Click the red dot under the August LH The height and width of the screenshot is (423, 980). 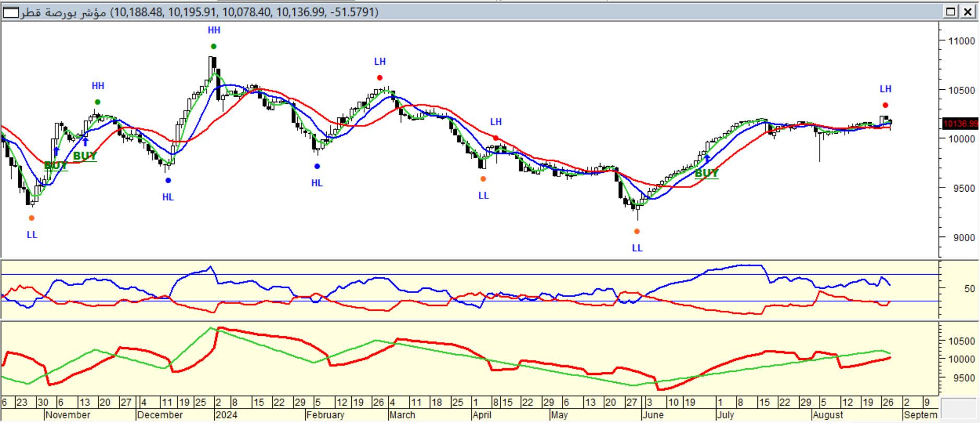point(885,105)
